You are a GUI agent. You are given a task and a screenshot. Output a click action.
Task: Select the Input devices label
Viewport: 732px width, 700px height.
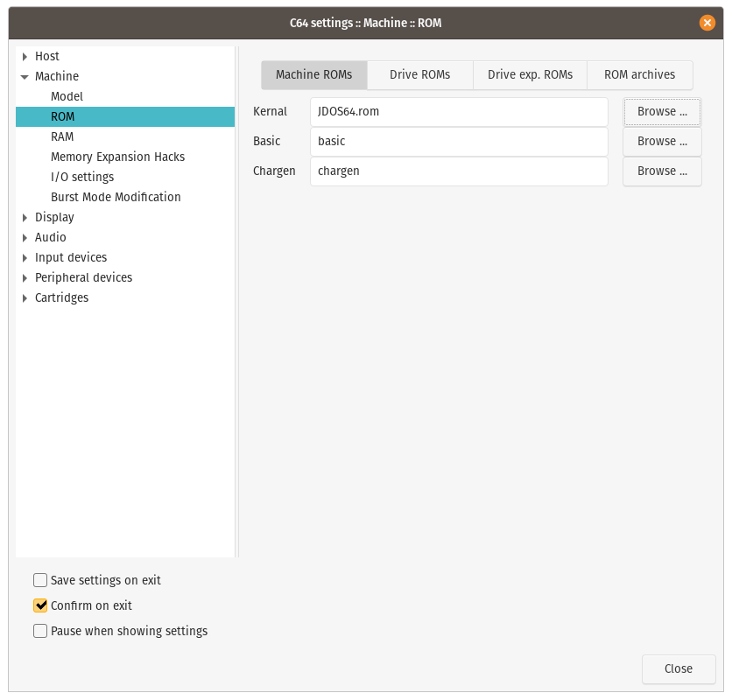[71, 257]
